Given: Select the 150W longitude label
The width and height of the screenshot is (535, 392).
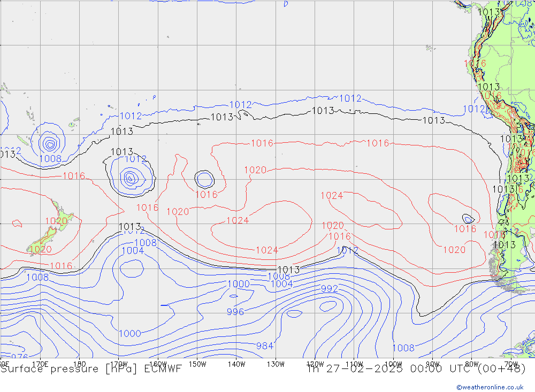Looking at the screenshot, I should point(197,364).
